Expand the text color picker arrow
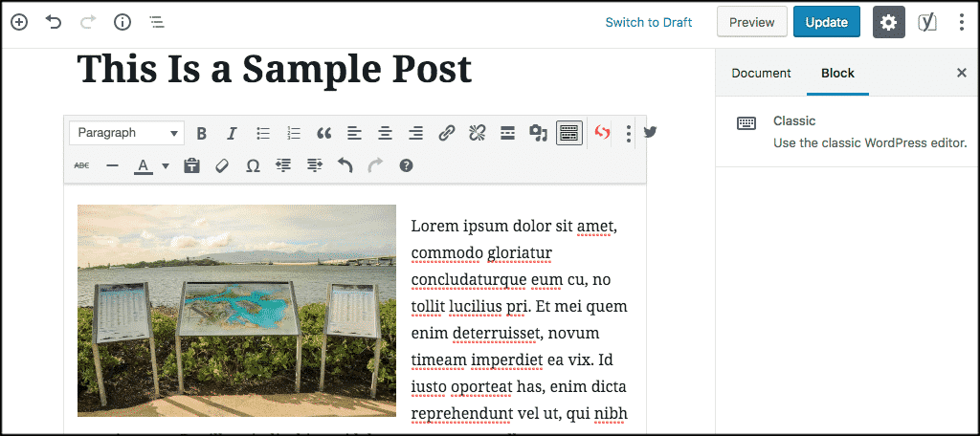 [166, 165]
